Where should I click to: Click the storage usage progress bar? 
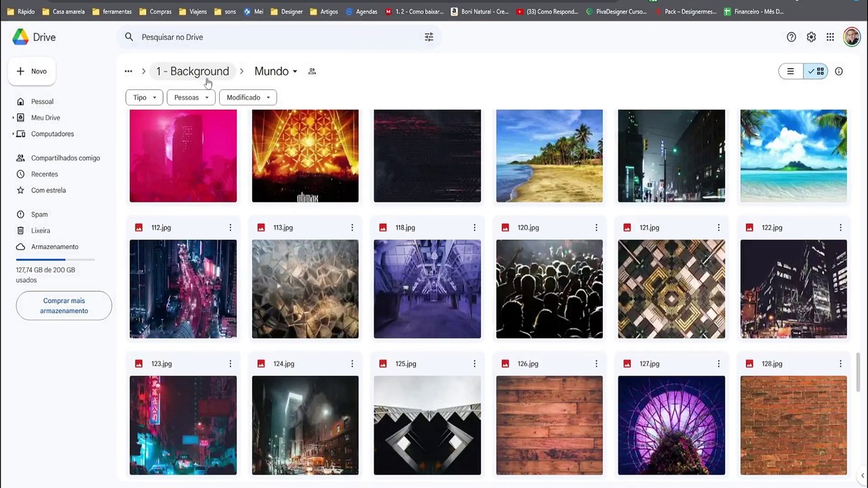pyautogui.click(x=56, y=260)
